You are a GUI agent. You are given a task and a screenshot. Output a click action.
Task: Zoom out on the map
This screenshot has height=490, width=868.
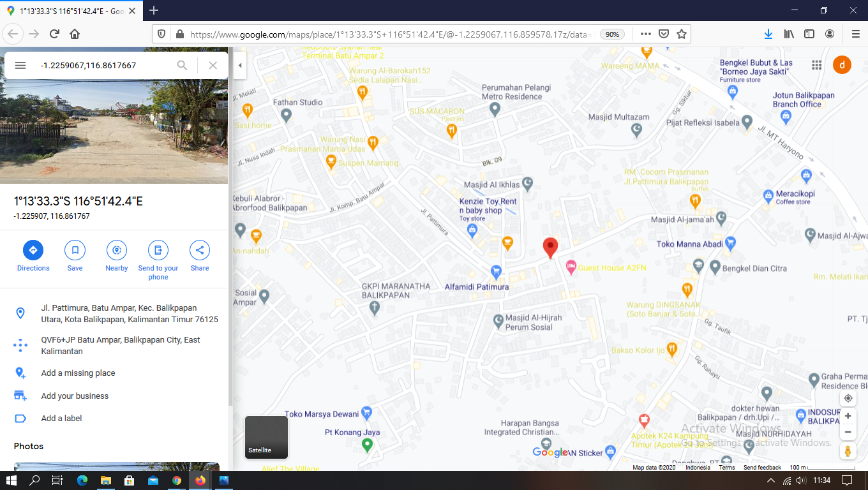click(x=848, y=432)
